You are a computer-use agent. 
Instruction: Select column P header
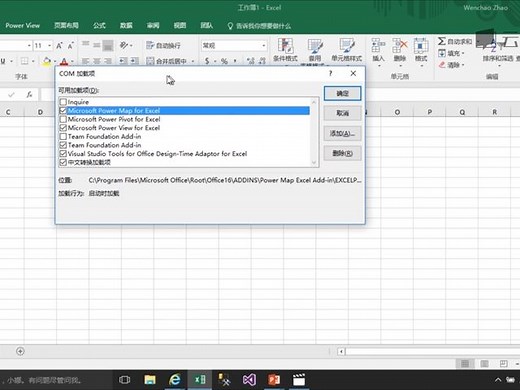click(429, 112)
